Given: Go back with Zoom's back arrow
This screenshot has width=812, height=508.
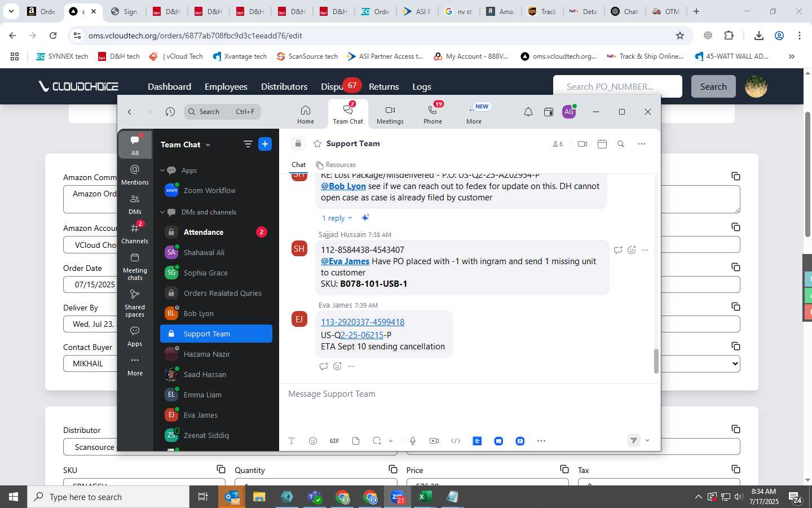Looking at the screenshot, I should tap(130, 112).
